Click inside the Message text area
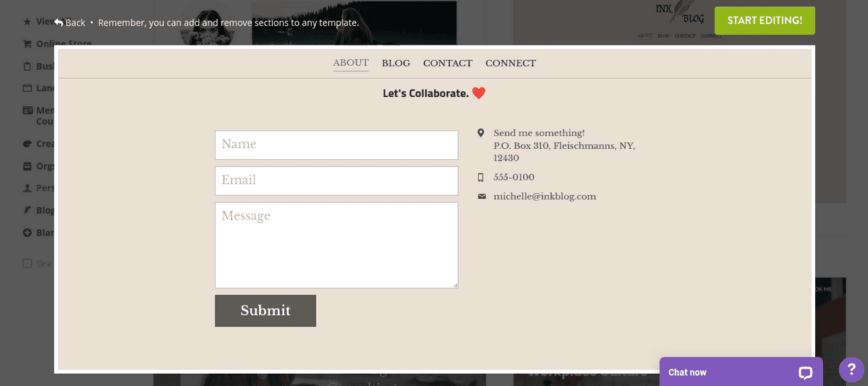Screen dimensions: 868x386 coord(336,245)
